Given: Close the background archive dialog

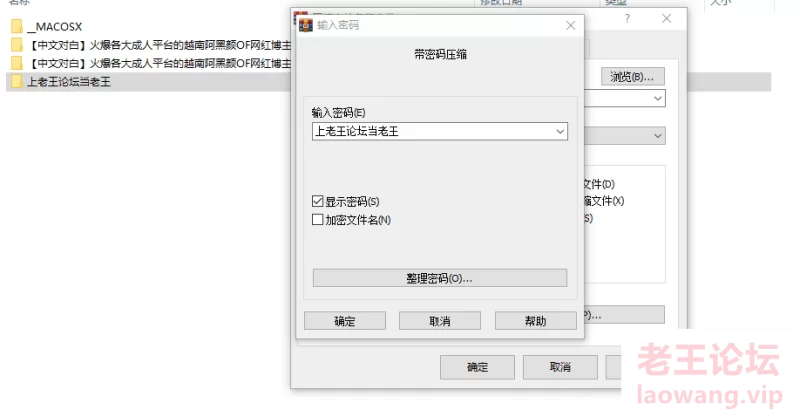Looking at the screenshot, I should coord(666,18).
